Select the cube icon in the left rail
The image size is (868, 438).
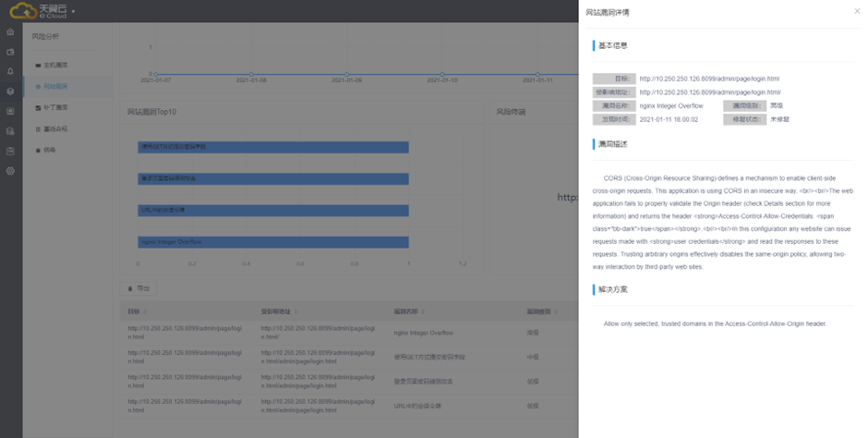point(10,91)
